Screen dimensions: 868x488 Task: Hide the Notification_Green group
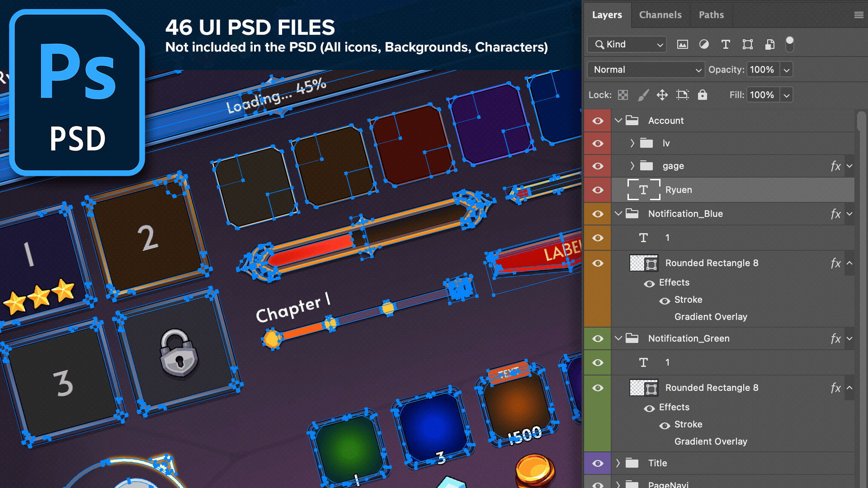tap(598, 338)
